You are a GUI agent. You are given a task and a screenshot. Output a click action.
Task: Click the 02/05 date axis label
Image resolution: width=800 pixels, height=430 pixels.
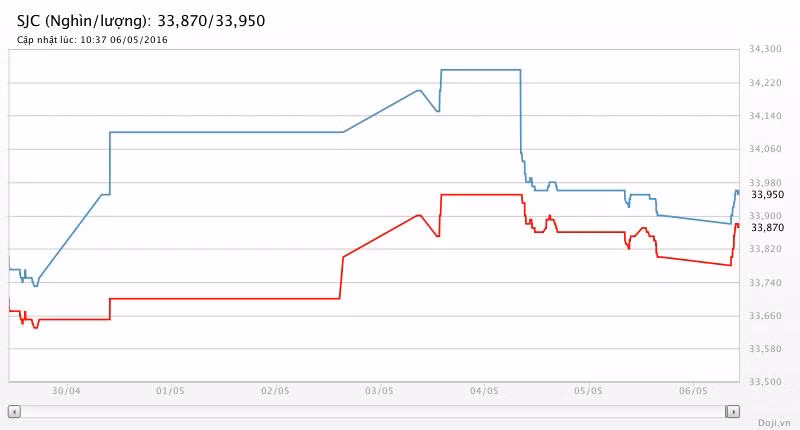(x=275, y=391)
